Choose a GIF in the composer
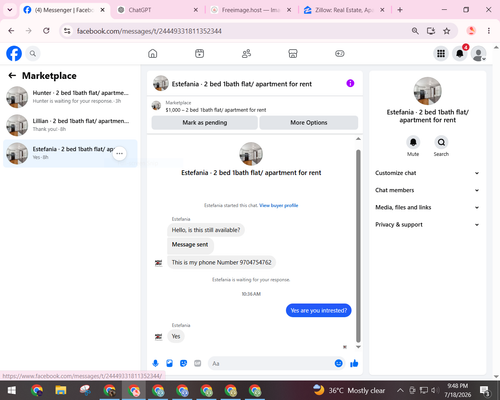Viewport: 500px width, 400px height. [198, 363]
